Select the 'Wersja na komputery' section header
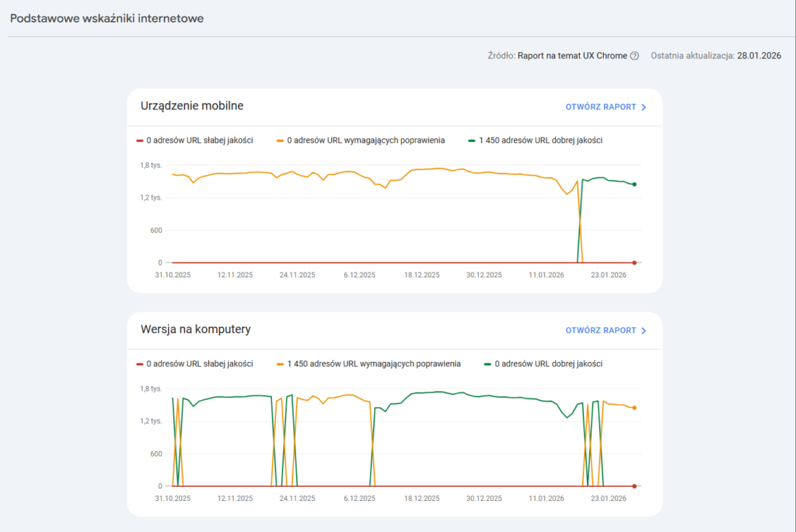Viewport: 796px width, 532px height. [195, 329]
